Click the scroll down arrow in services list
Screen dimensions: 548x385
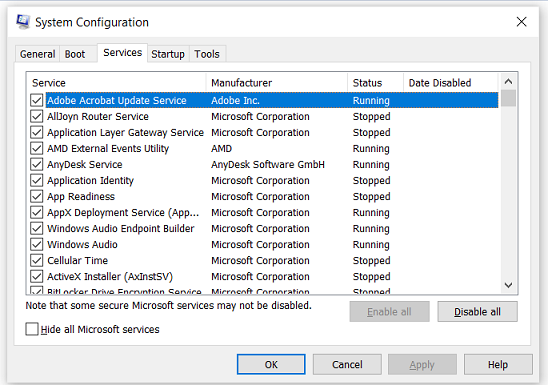pyautogui.click(x=508, y=285)
